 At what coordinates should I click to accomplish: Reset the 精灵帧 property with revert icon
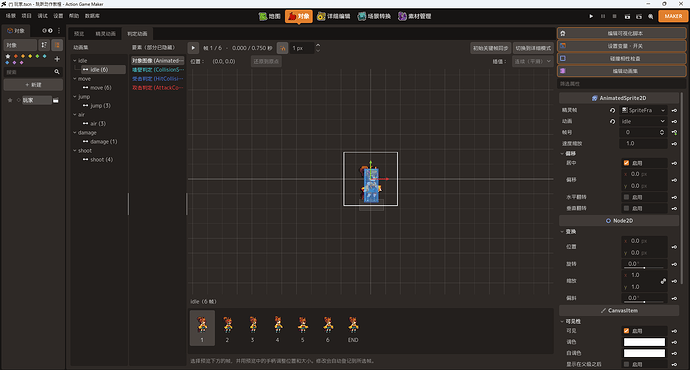click(612, 110)
